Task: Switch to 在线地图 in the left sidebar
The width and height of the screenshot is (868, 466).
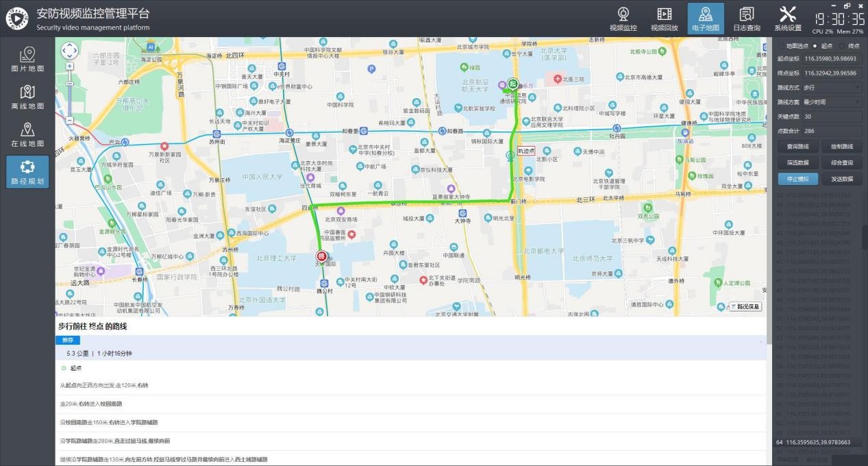Action: (x=27, y=134)
